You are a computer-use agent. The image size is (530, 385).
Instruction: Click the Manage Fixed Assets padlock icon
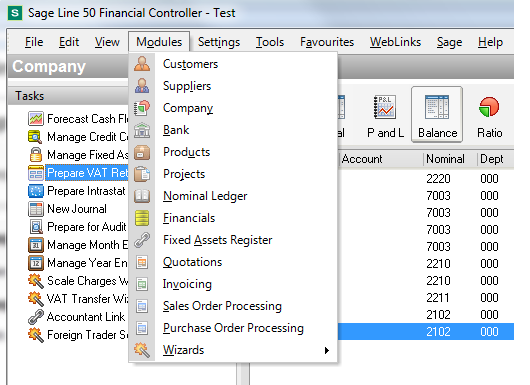[35, 155]
